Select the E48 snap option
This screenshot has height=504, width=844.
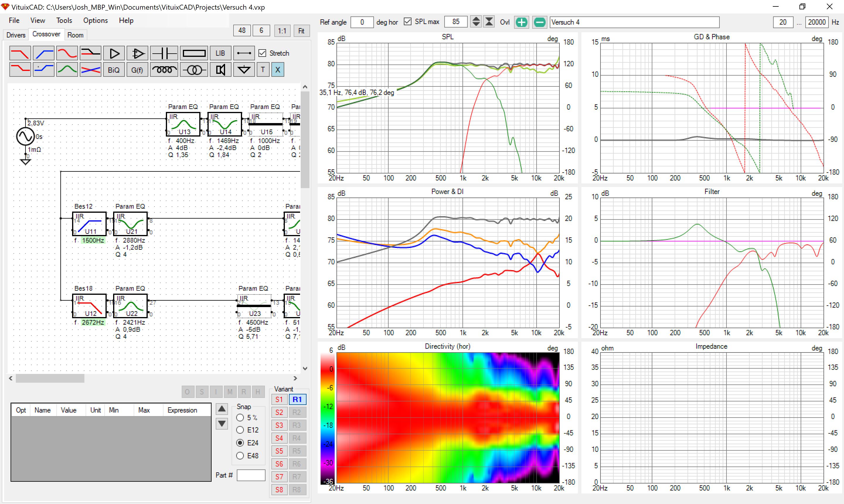pyautogui.click(x=240, y=456)
